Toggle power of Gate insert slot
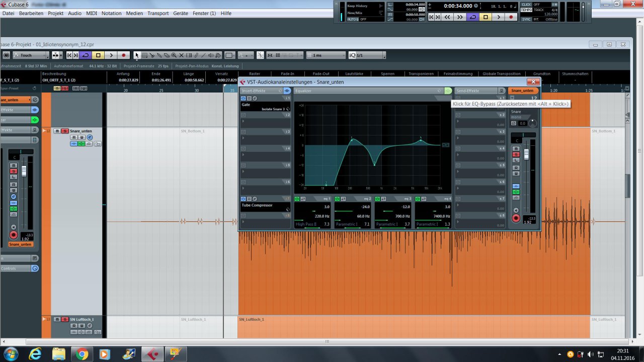This screenshot has width=644, height=362. 244,99
